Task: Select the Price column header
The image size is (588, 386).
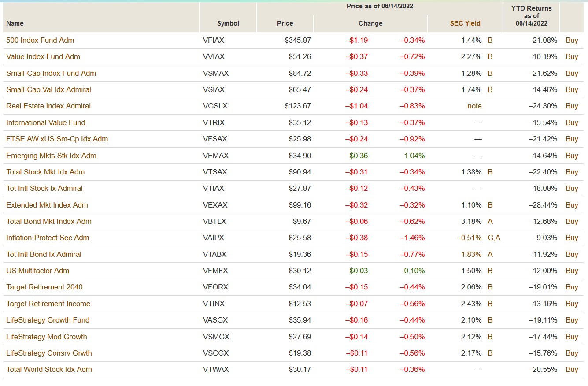Action: pyautogui.click(x=285, y=23)
